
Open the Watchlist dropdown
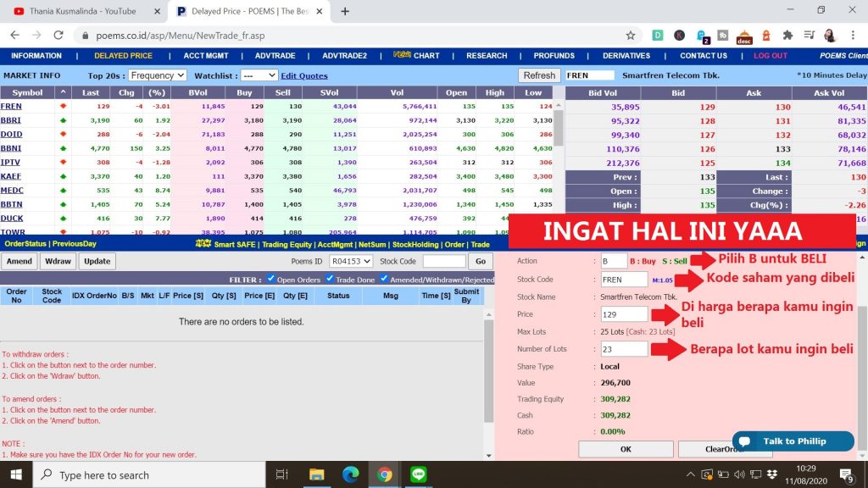pyautogui.click(x=259, y=75)
